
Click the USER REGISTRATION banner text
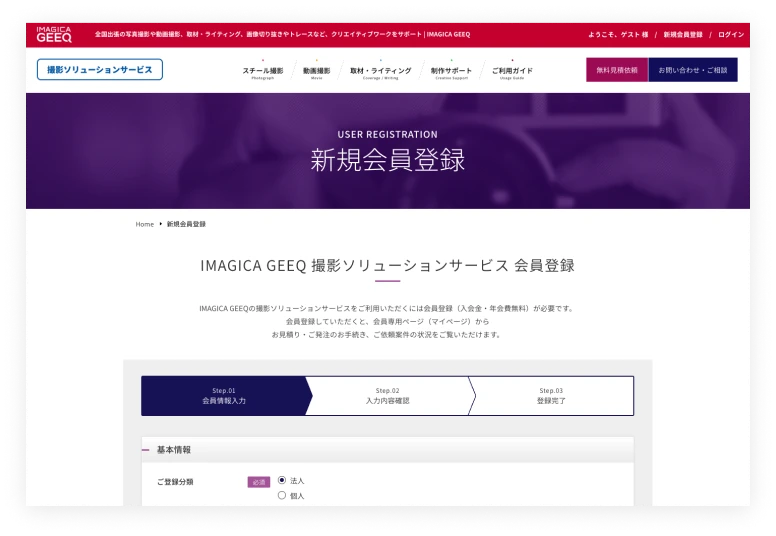click(388, 135)
